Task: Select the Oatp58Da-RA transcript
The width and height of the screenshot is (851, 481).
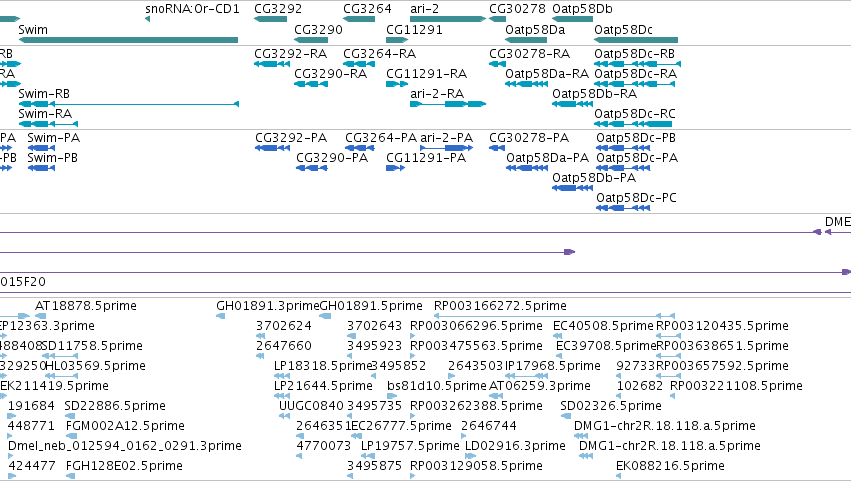Action: point(526,84)
